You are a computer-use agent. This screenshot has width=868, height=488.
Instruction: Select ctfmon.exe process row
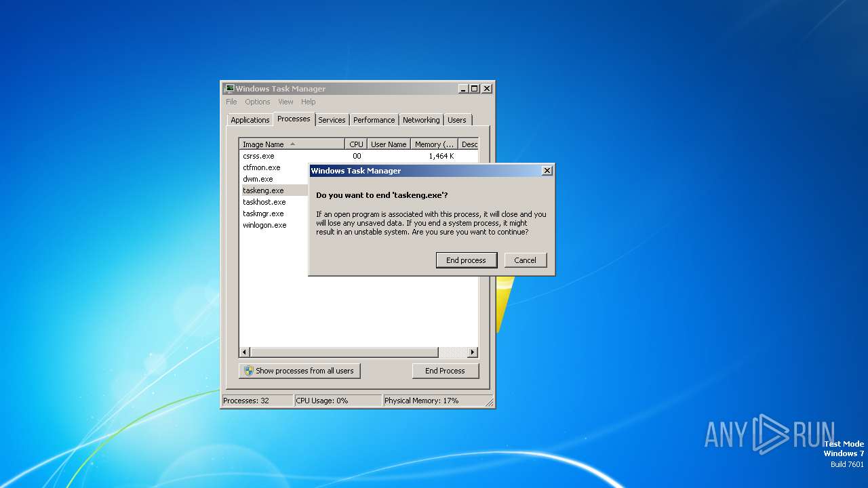click(x=274, y=167)
